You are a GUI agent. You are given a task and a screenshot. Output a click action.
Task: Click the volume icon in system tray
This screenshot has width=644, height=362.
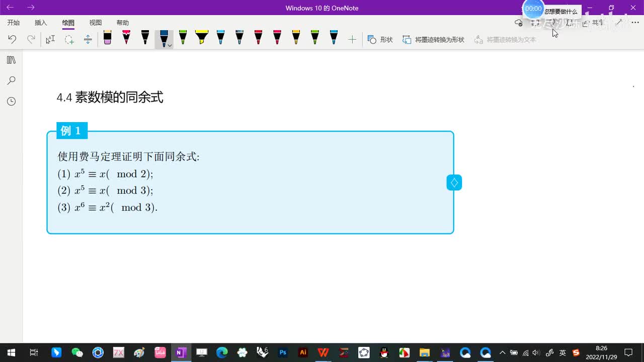pos(536,352)
